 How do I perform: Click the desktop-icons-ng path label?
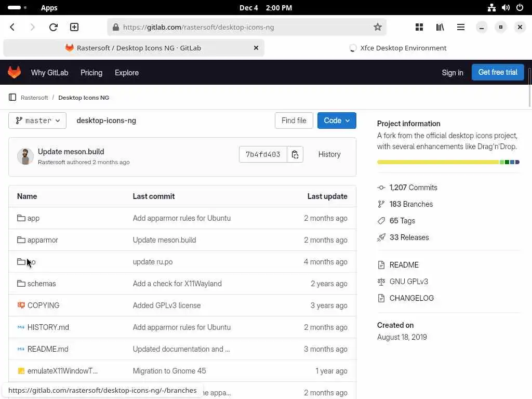click(x=106, y=121)
